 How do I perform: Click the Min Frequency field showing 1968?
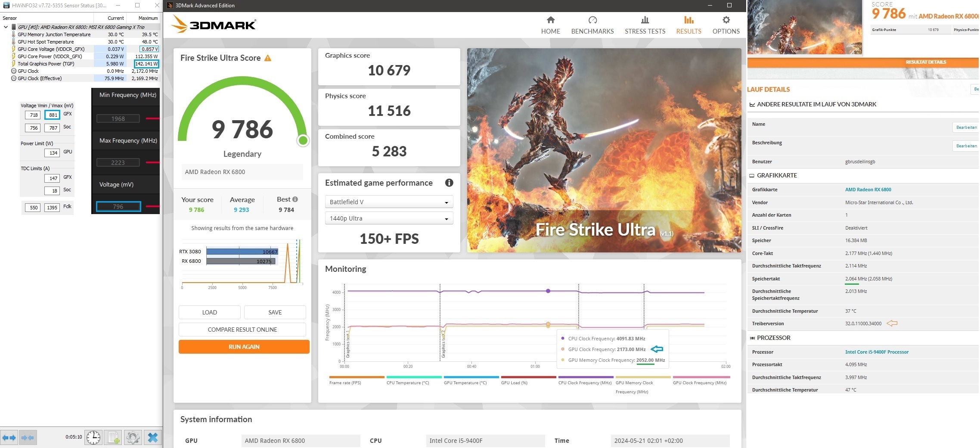[x=118, y=118]
